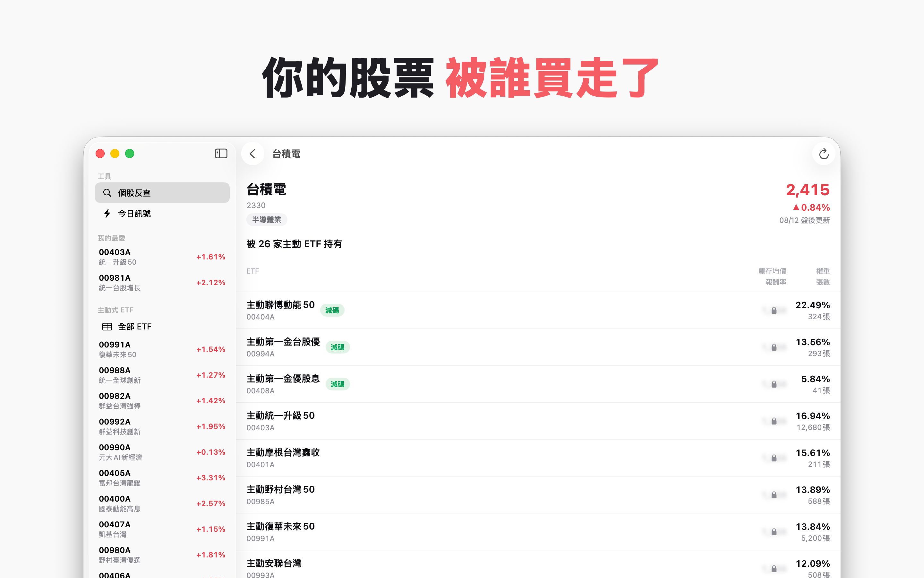Viewport: 924px width, 578px height.
Task: Click the table icon beside 全部 ETF
Action: (107, 327)
